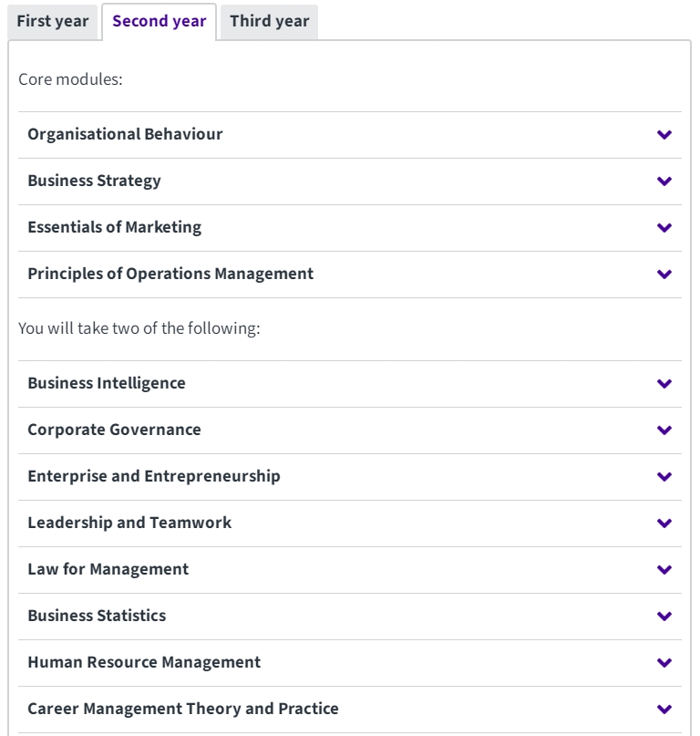Click the Business Strategy module title
This screenshot has height=736, width=700.
pyautogui.click(x=94, y=181)
